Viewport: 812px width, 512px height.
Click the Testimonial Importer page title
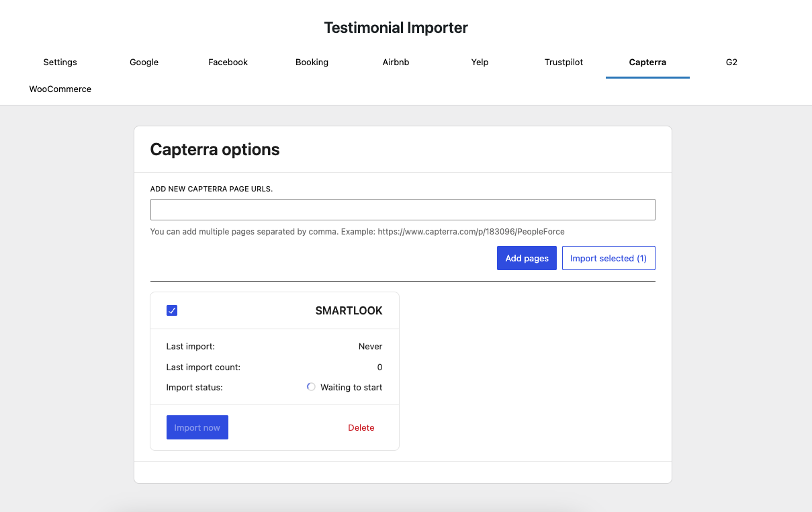coord(396,28)
